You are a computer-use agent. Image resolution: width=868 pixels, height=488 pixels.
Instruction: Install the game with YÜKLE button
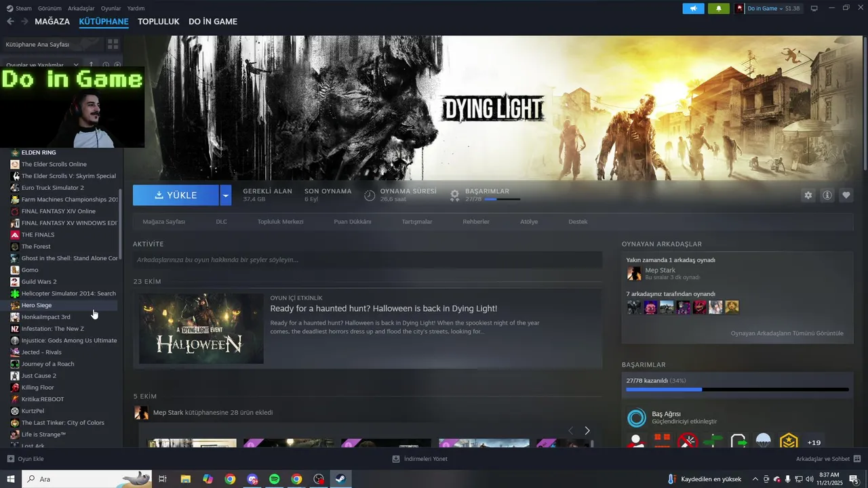tap(176, 195)
